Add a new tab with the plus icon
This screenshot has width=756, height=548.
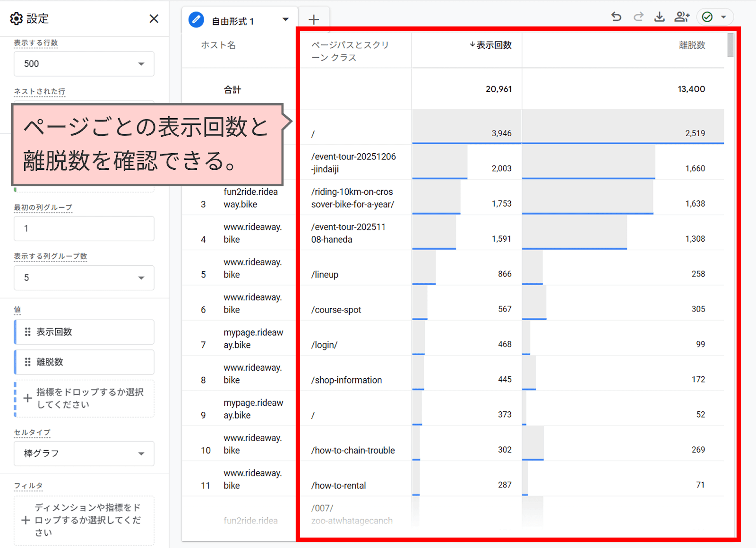314,19
